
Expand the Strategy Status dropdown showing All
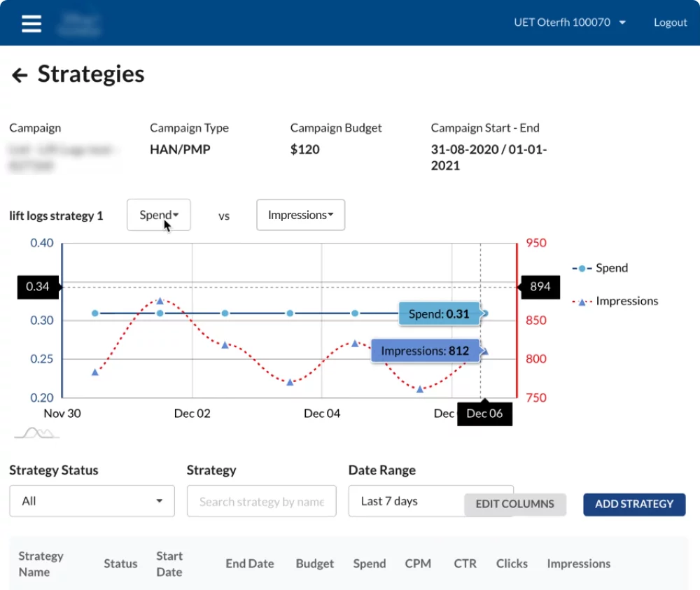pyautogui.click(x=91, y=501)
